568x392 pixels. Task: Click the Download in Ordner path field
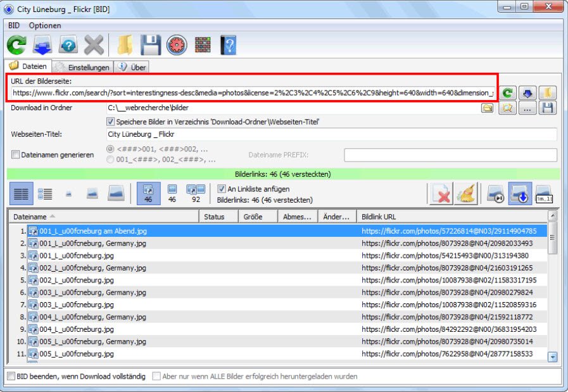coord(293,108)
